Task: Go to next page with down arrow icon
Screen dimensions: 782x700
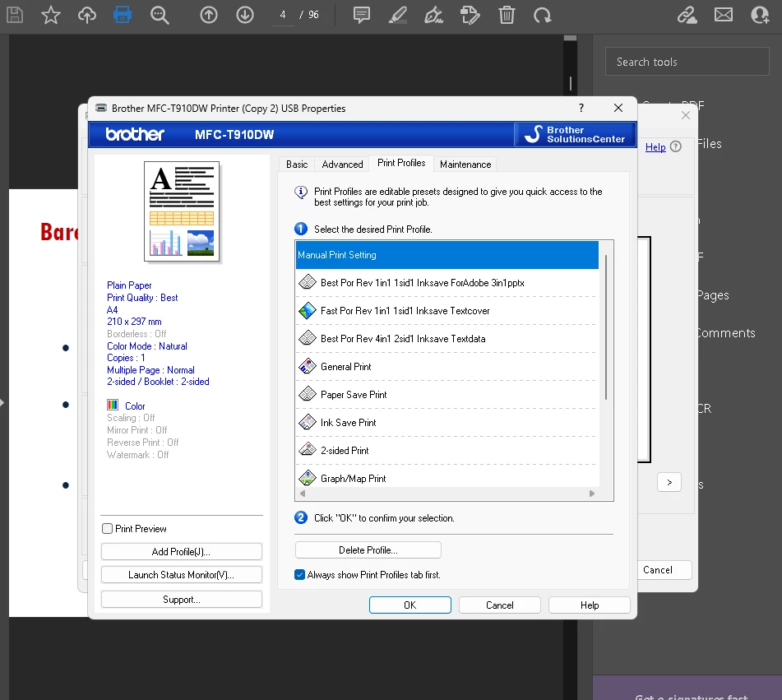Action: coord(245,15)
